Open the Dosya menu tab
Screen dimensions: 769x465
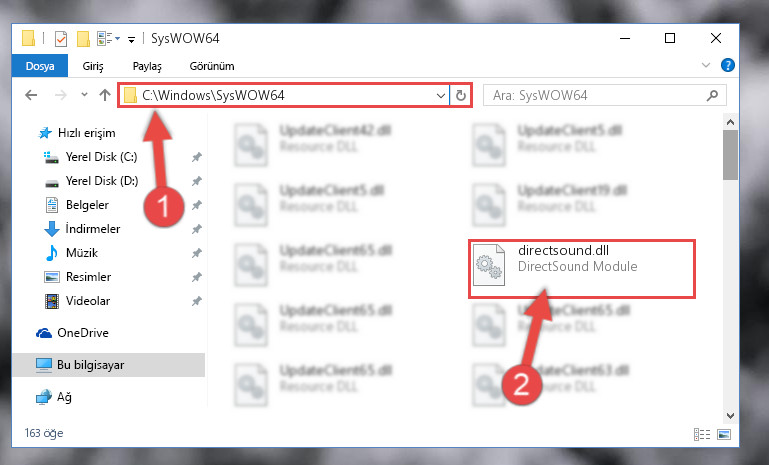tap(40, 66)
